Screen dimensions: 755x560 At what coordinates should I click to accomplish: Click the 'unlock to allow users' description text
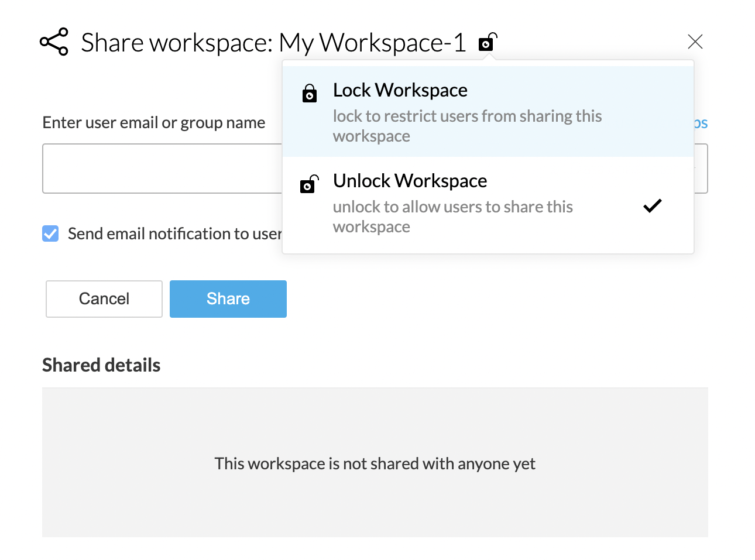click(452, 217)
